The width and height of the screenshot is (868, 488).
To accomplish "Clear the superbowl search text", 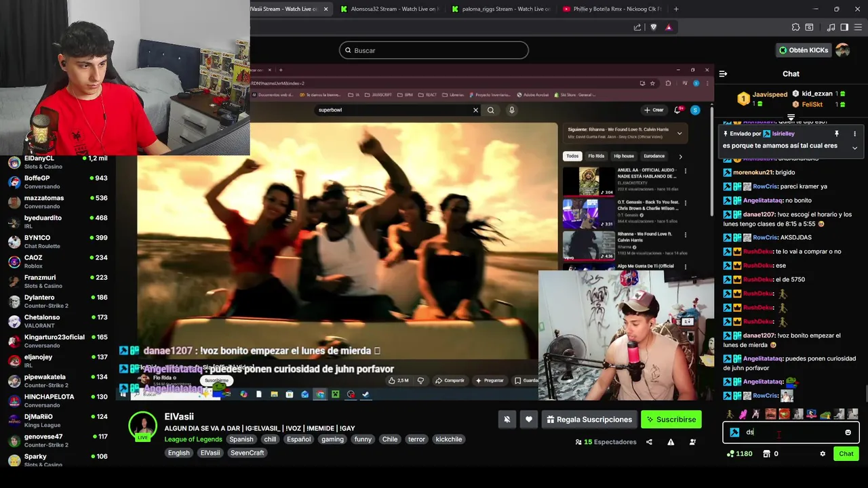I will pyautogui.click(x=475, y=110).
